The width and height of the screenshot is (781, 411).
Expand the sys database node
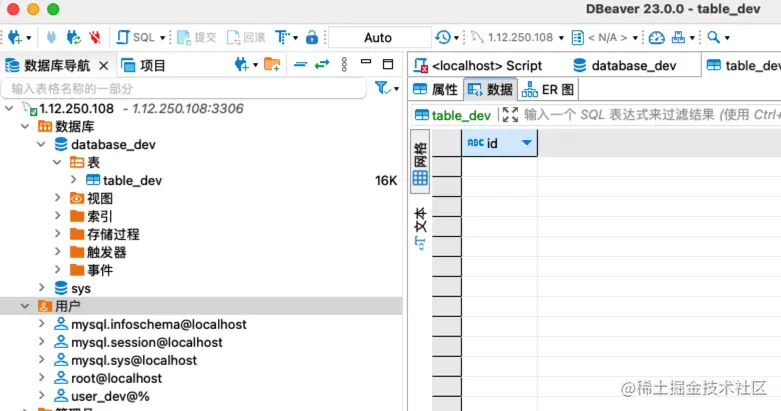(x=41, y=287)
